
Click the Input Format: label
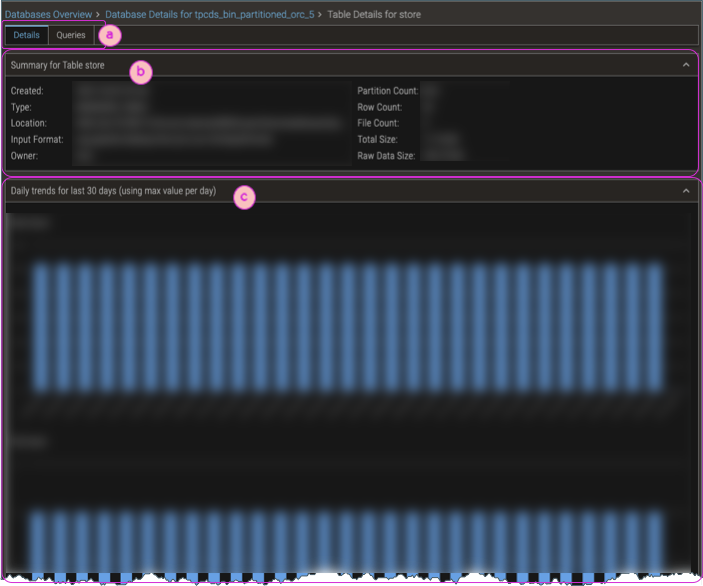click(37, 139)
